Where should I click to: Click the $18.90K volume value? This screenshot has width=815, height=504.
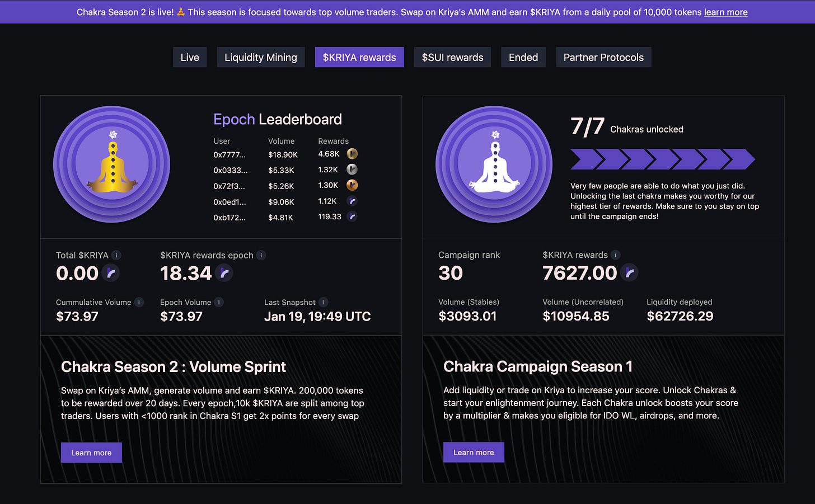(x=283, y=154)
